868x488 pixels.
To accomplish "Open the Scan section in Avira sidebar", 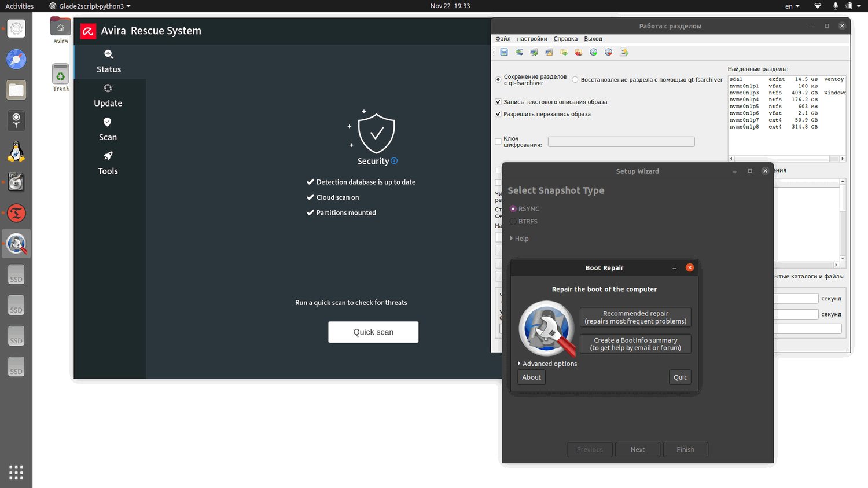I will (108, 130).
